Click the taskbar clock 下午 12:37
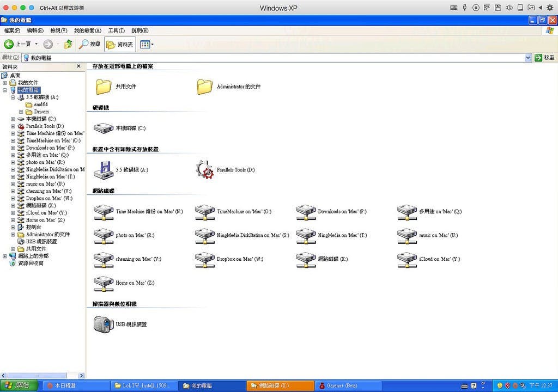This screenshot has width=558, height=392. (x=541, y=385)
